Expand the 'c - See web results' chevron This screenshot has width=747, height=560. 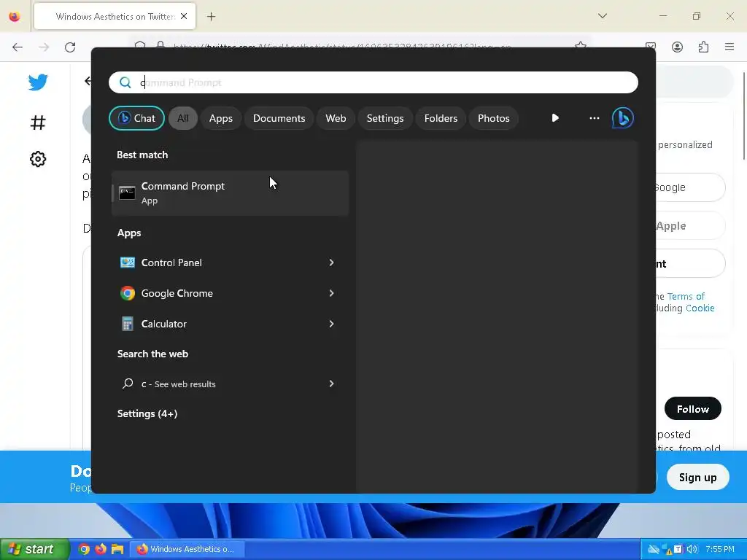332,384
